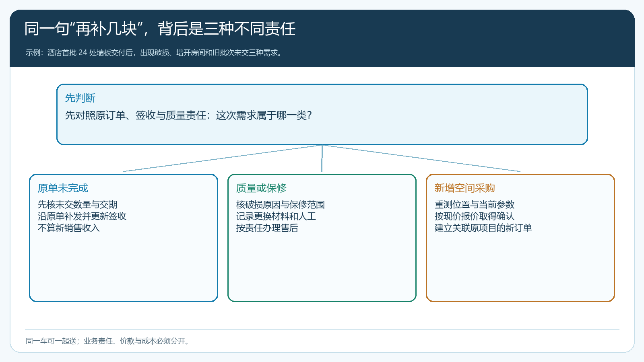Select the subtitle starting with "示例：酒店首批"

[155, 53]
